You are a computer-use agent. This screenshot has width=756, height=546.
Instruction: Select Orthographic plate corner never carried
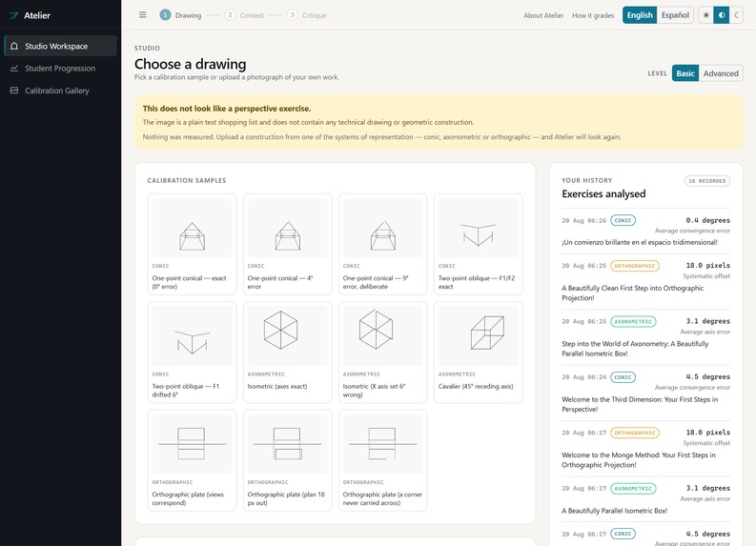click(383, 460)
